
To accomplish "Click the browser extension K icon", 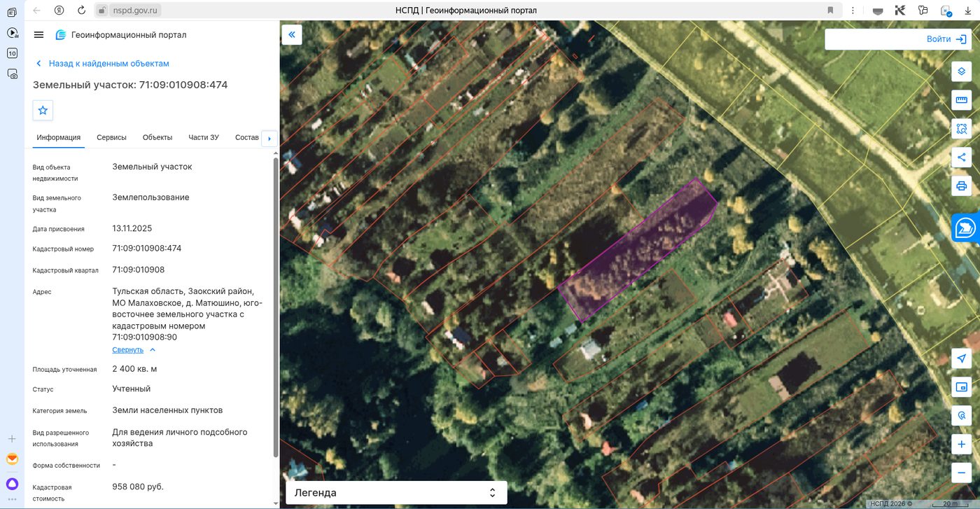I will [x=900, y=11].
